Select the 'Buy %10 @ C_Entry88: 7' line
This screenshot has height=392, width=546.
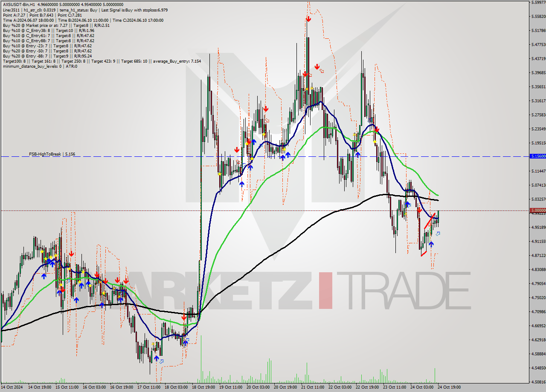point(48,40)
